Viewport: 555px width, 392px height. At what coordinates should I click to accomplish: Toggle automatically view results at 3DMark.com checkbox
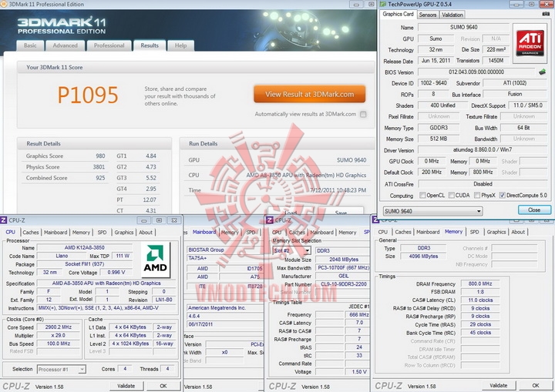pyautogui.click(x=363, y=114)
